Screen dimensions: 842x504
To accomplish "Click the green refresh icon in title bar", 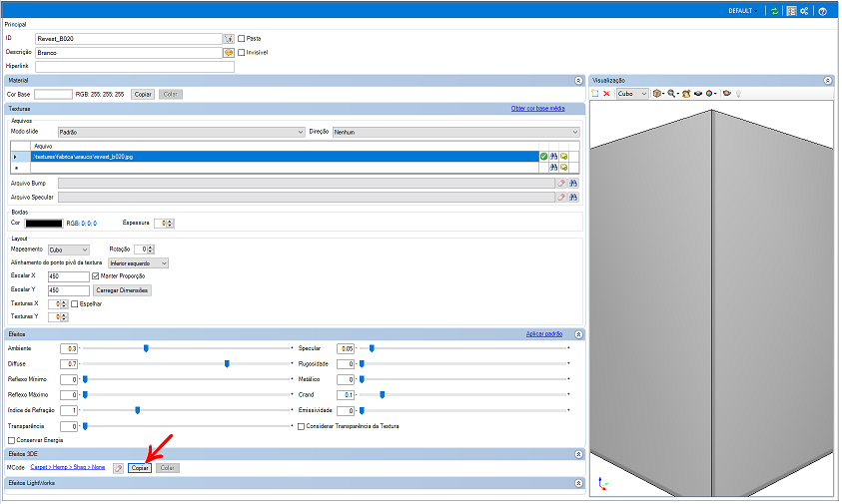I will tap(774, 11).
